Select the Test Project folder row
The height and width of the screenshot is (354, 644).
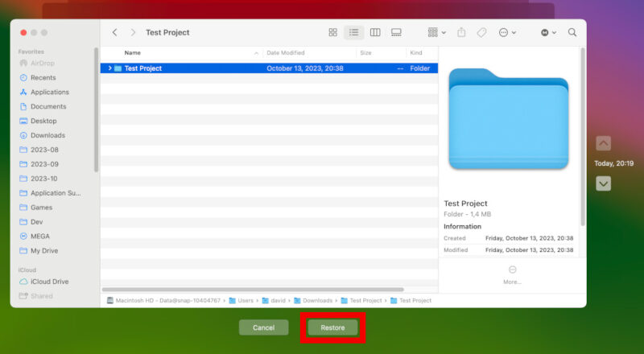(269, 68)
